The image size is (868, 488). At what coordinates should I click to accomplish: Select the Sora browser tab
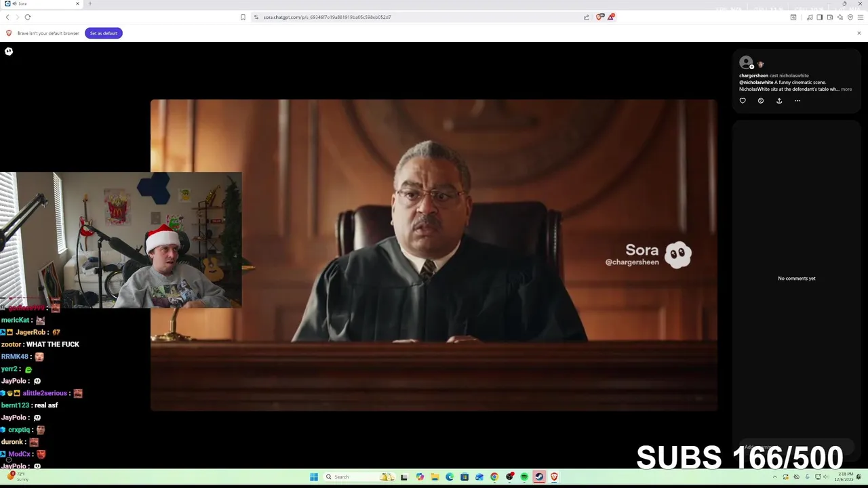(x=42, y=4)
